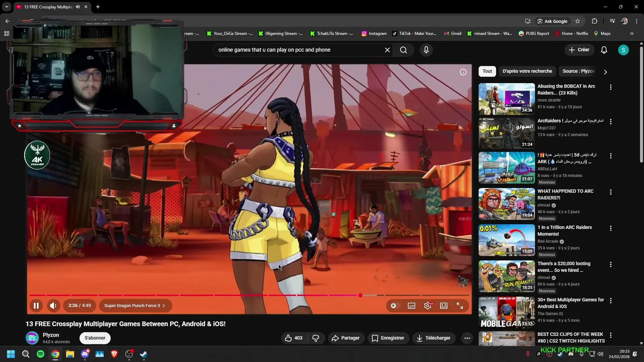The width and height of the screenshot is (644, 362).
Task: Open options for ABDuLLaH ARK video
Action: point(611,156)
